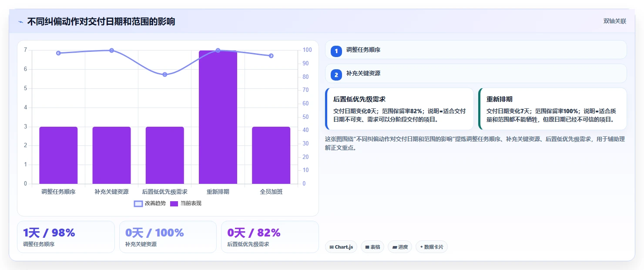Click the purple bar for 调整任务顺序

pyautogui.click(x=58, y=155)
